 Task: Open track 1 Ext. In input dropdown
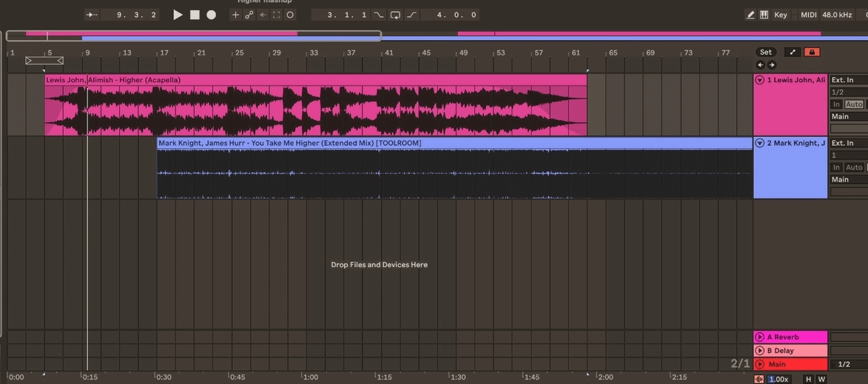pyautogui.click(x=849, y=80)
